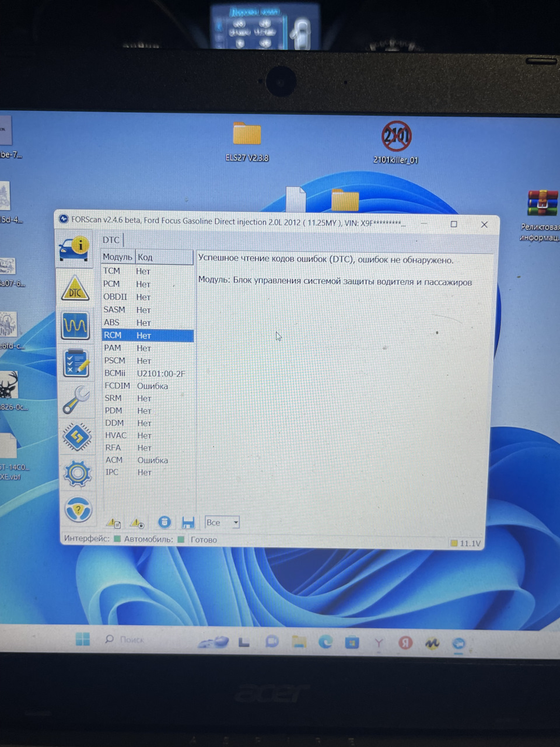Viewport: 560px width, 747px height.
Task: Select the OBDII module row
Action: tap(147, 296)
